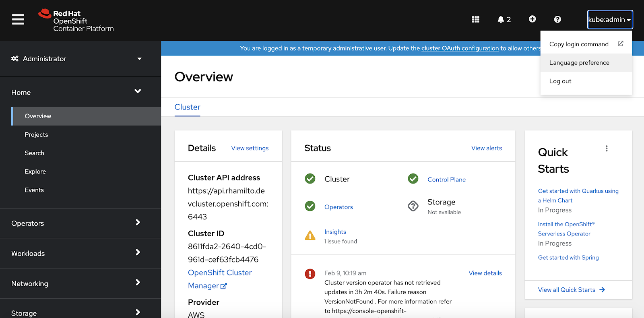Click the View alerts link

click(486, 148)
